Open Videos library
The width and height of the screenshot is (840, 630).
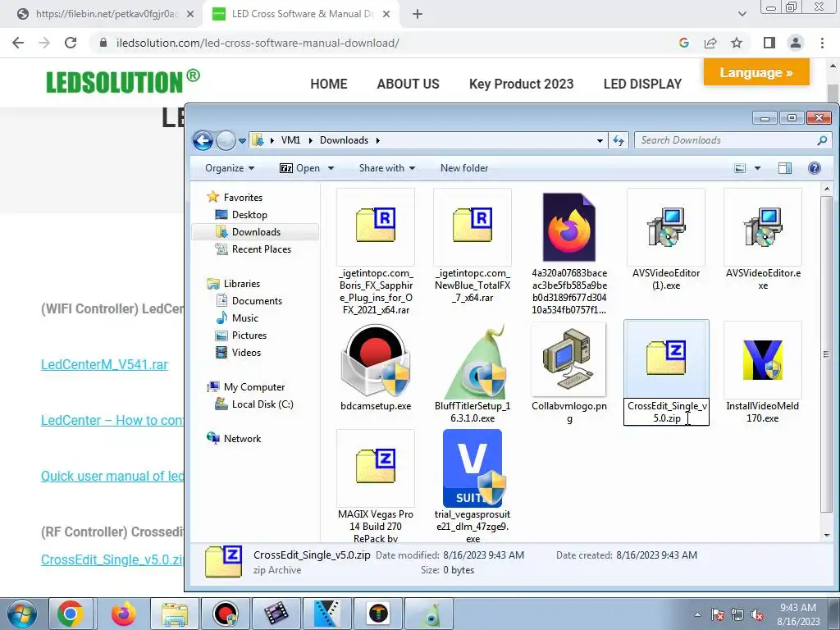[246, 353]
